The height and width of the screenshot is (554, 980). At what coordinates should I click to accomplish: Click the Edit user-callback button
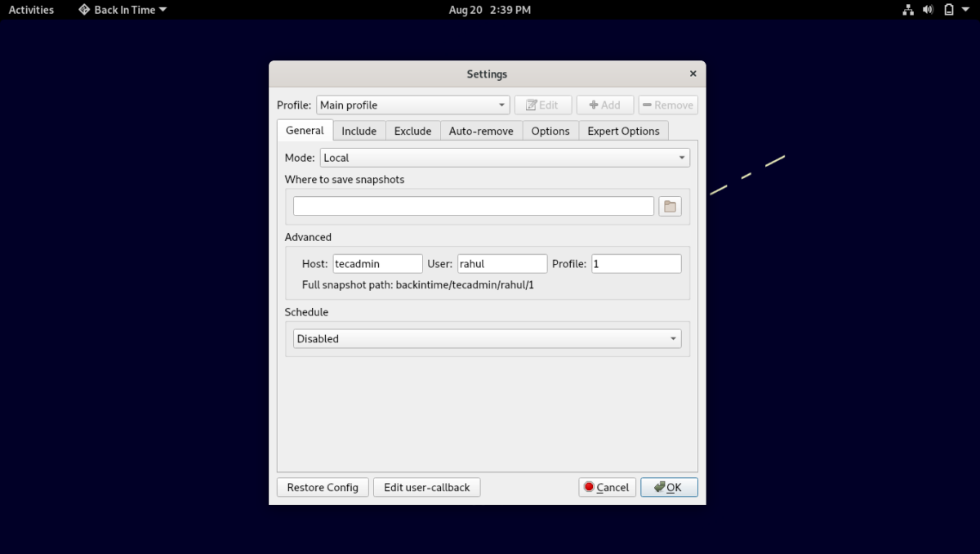point(426,488)
